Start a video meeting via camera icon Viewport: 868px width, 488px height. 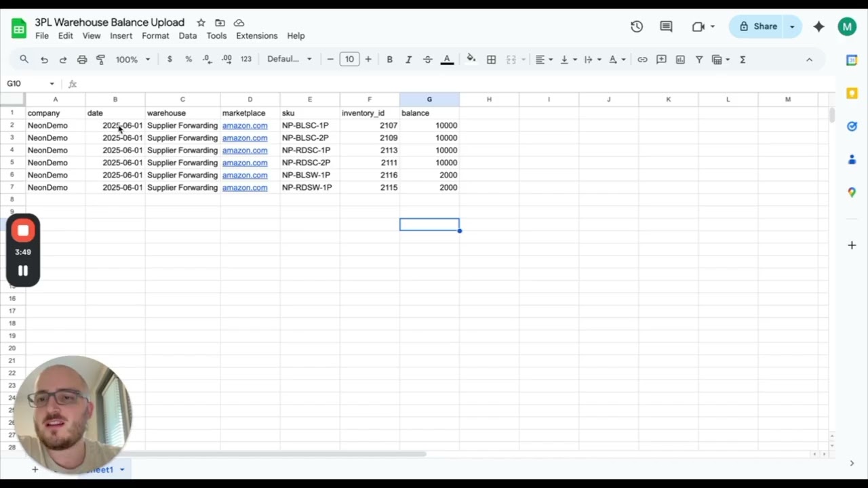click(x=698, y=26)
